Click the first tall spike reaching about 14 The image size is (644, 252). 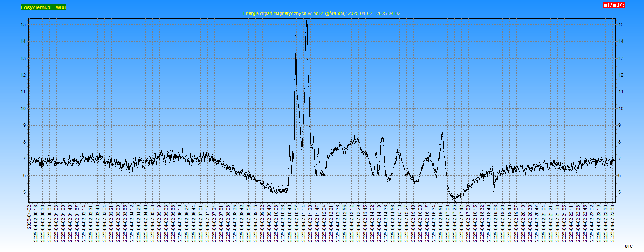296,36
